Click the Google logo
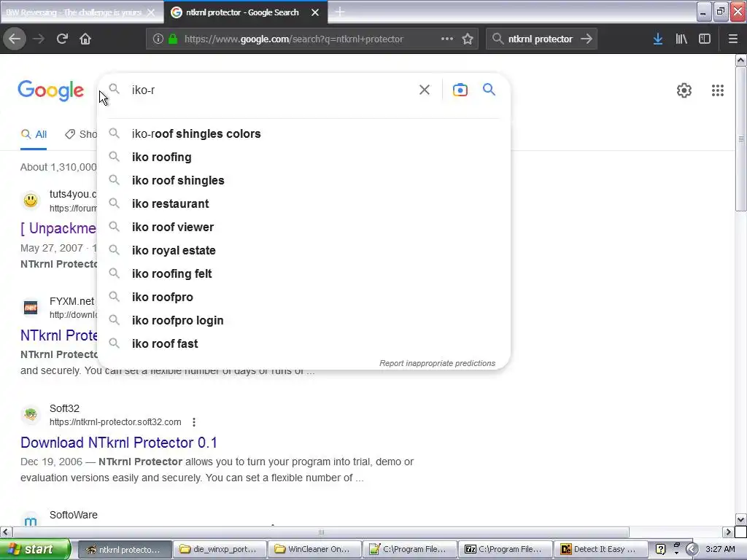 coord(50,90)
